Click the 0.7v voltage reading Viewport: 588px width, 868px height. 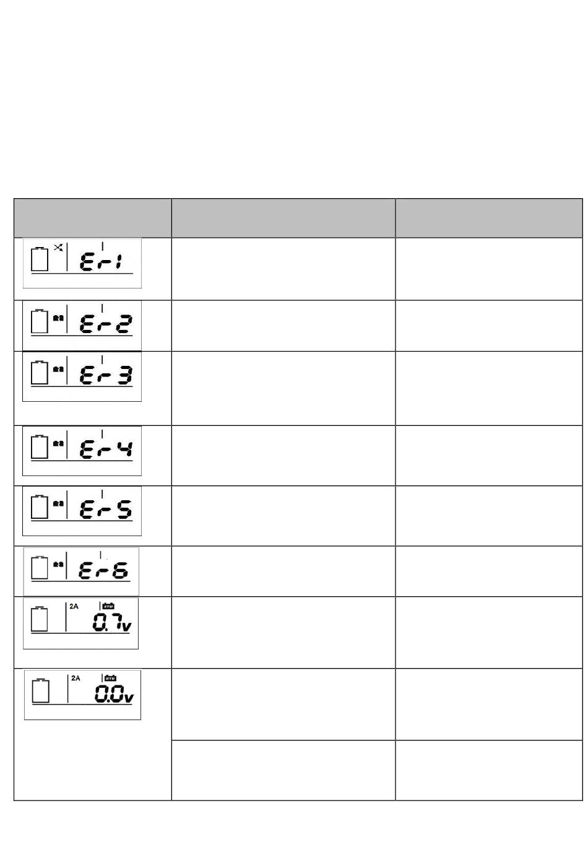tap(111, 623)
